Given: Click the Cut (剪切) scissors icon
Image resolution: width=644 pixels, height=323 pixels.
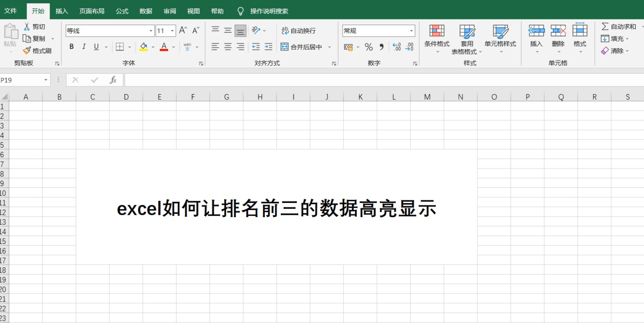Looking at the screenshot, I should tap(27, 27).
